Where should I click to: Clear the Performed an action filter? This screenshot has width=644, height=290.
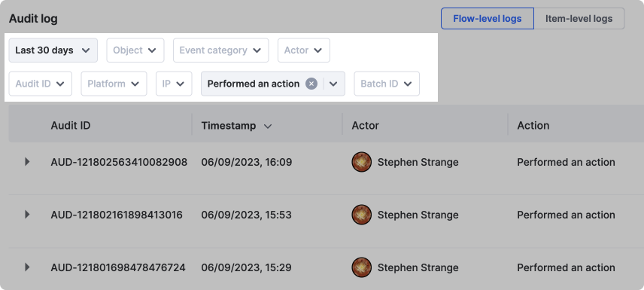(x=311, y=84)
